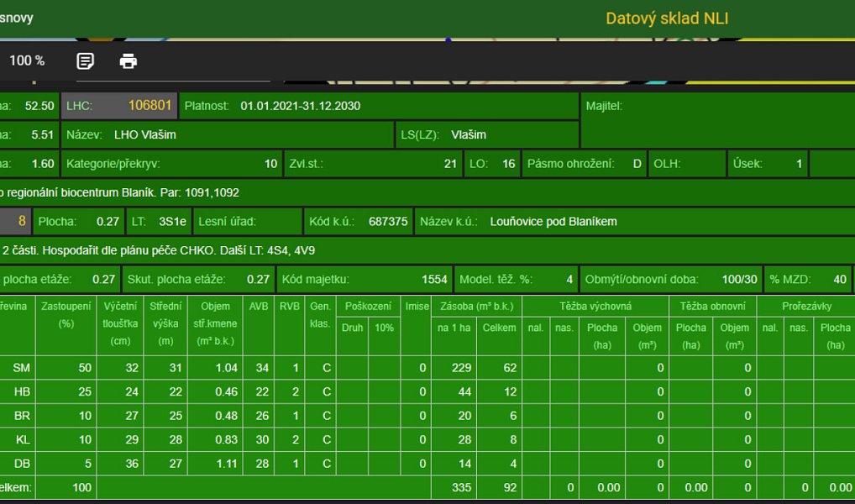The height and width of the screenshot is (504, 855).
Task: Click the HB tree species row label
Action: (22, 391)
